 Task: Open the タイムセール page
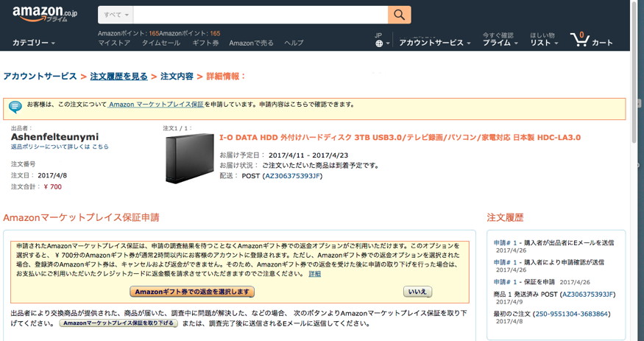[161, 43]
